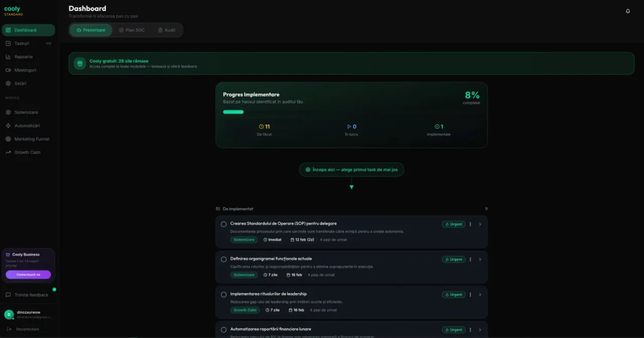Toggle Implementarea ritualurilor de leadership circle
This screenshot has height=338, width=644.
click(x=224, y=295)
